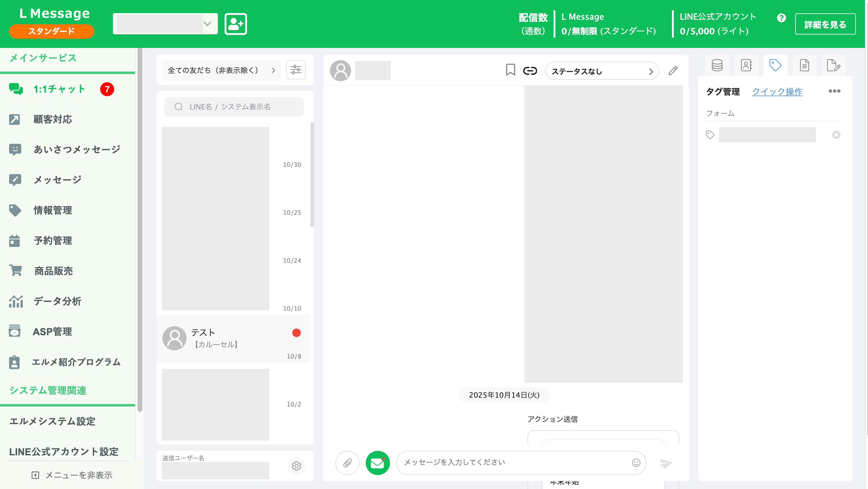Click the add friend icon in header

[x=236, y=24]
